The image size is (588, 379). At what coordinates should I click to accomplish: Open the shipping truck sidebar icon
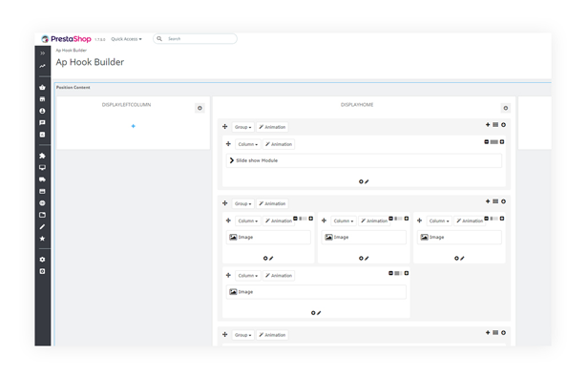[x=42, y=179]
